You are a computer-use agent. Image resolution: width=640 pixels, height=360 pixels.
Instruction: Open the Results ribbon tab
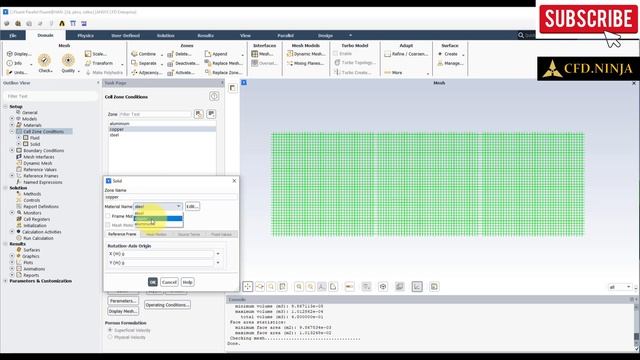[x=205, y=36]
